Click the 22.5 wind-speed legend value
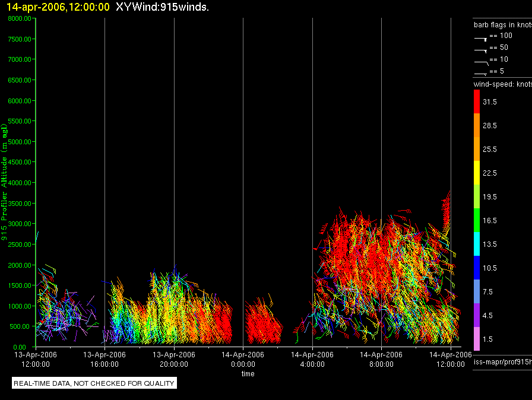 490,173
